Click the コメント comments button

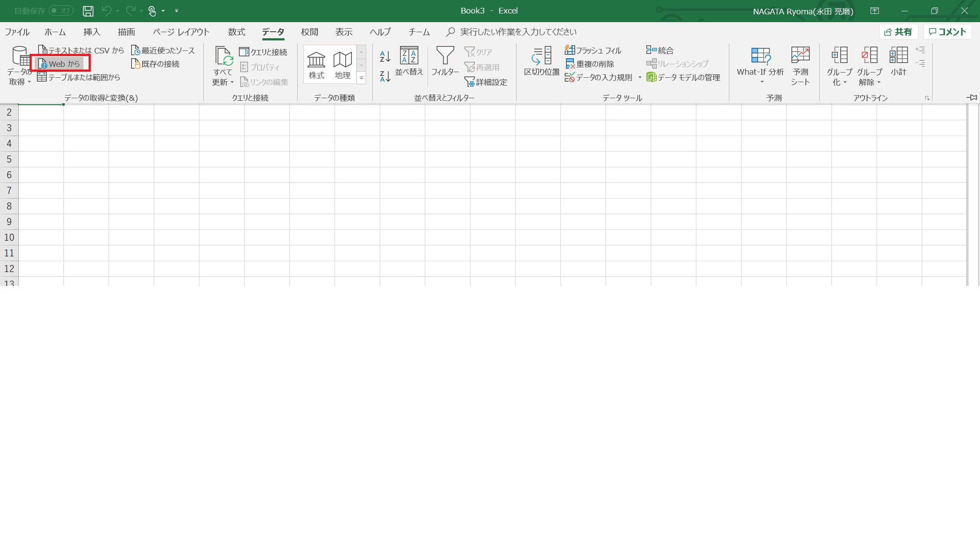pyautogui.click(x=947, y=32)
